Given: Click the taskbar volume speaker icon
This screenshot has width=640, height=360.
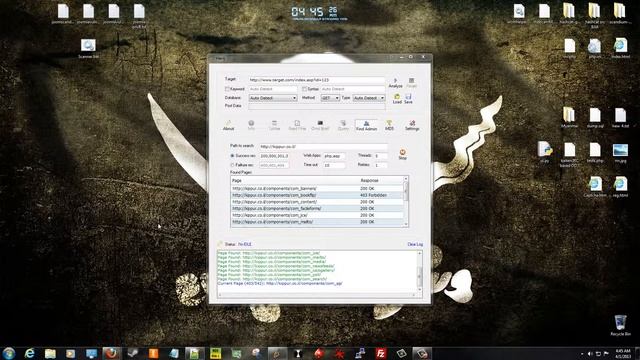Looking at the screenshot, I should click(x=590, y=353).
